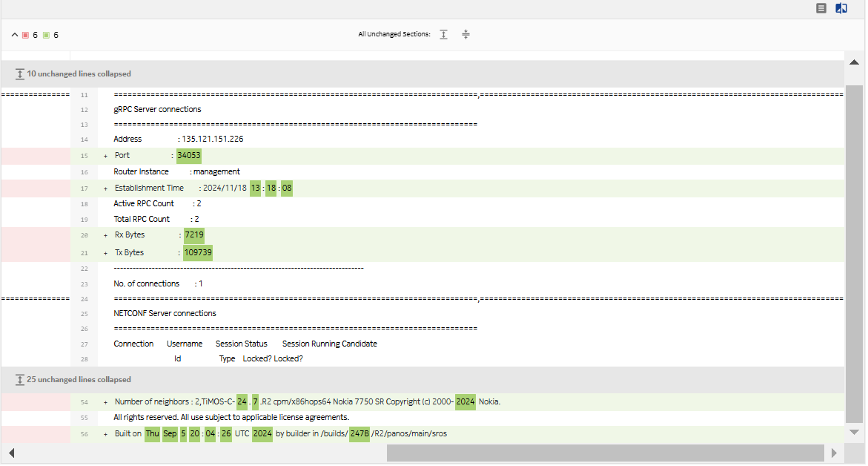Click the plus marker on Rx Bytes line

(105, 235)
